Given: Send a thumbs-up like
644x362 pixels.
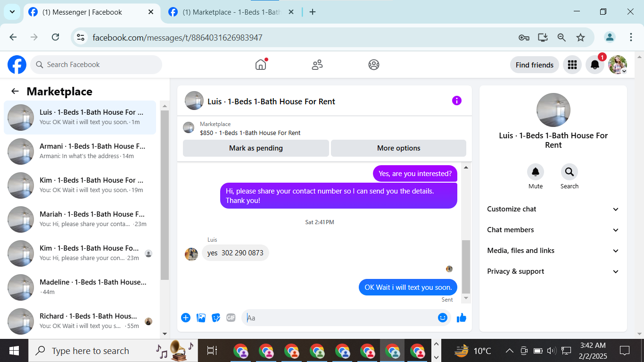Looking at the screenshot, I should coord(462,318).
